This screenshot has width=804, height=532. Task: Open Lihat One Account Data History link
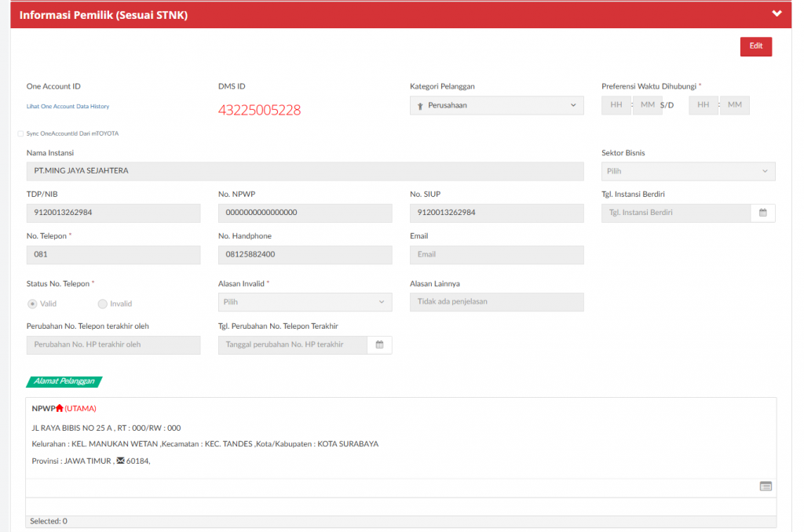pyautogui.click(x=68, y=106)
